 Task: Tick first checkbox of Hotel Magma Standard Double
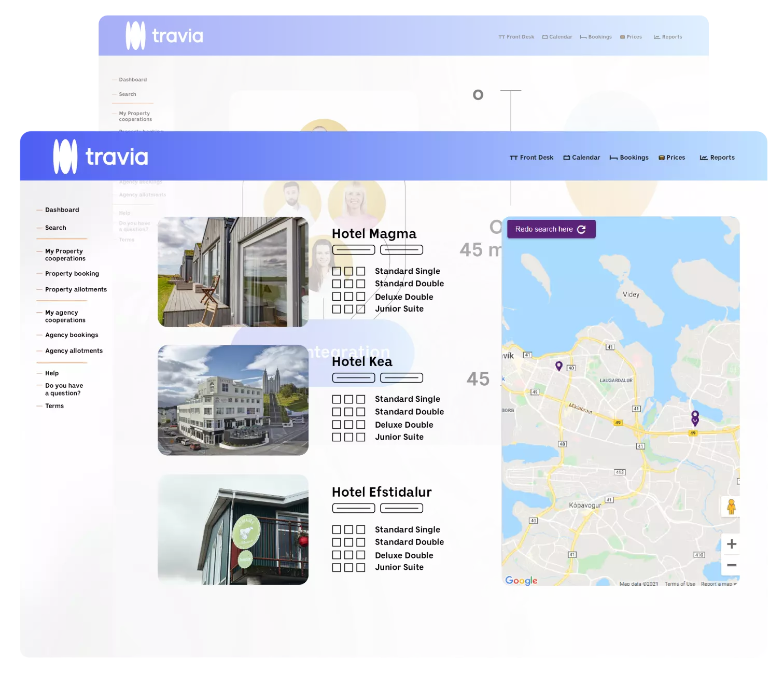[337, 284]
